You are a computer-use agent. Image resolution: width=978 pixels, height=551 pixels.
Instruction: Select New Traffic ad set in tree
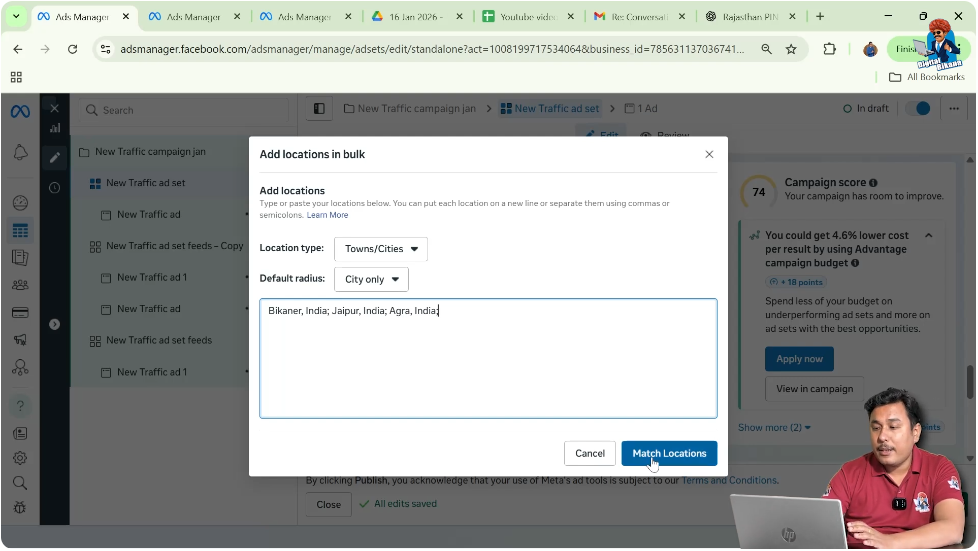click(x=145, y=183)
